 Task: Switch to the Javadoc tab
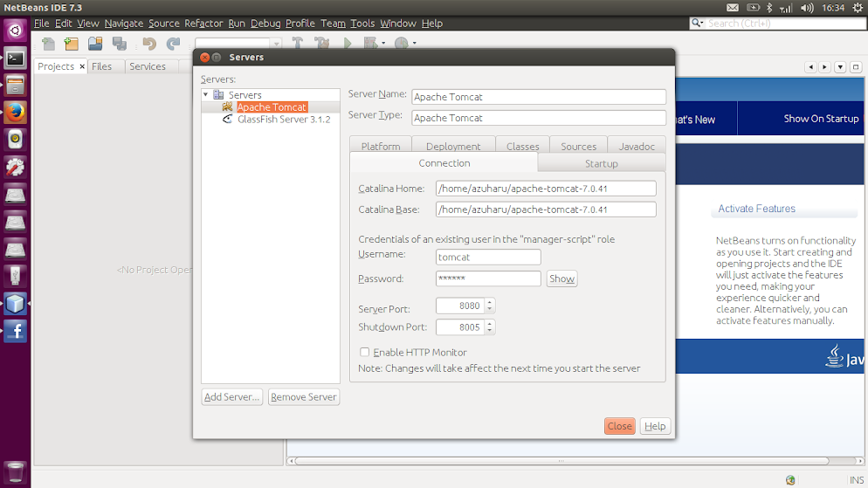tap(637, 146)
